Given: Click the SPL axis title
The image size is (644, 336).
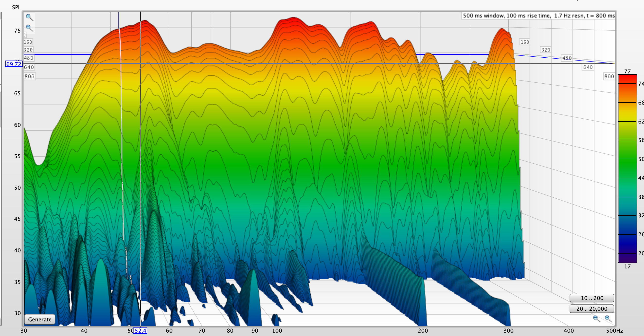Looking at the screenshot, I should 16,7.
